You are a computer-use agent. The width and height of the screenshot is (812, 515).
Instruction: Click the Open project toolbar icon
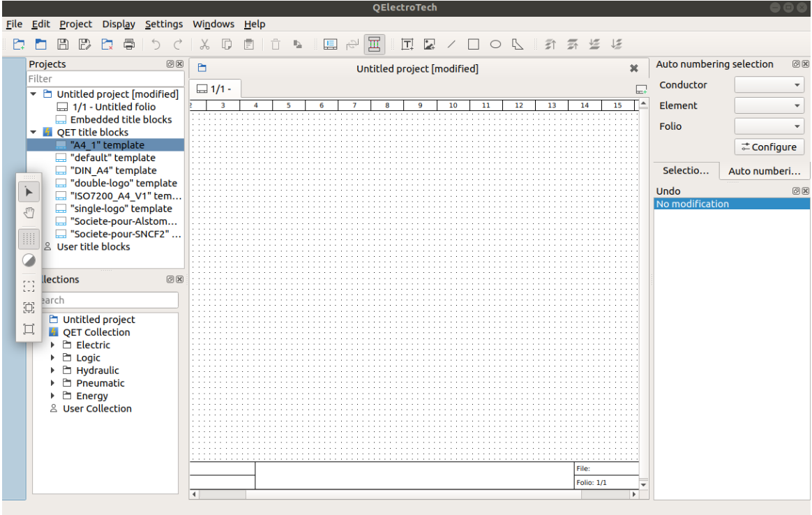point(41,44)
